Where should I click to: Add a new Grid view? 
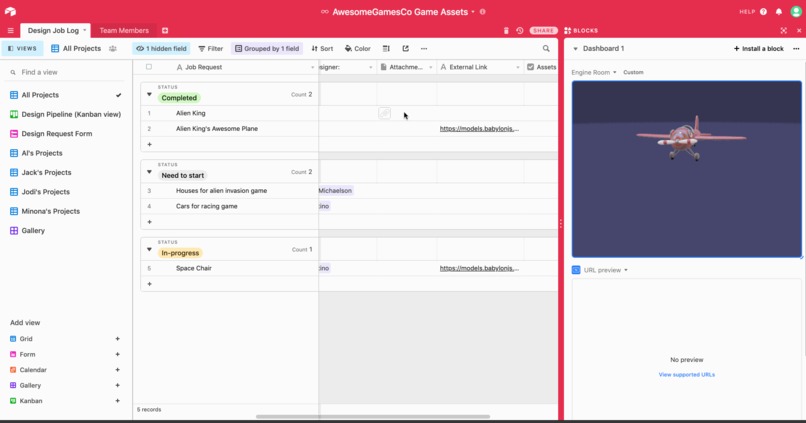tap(117, 339)
